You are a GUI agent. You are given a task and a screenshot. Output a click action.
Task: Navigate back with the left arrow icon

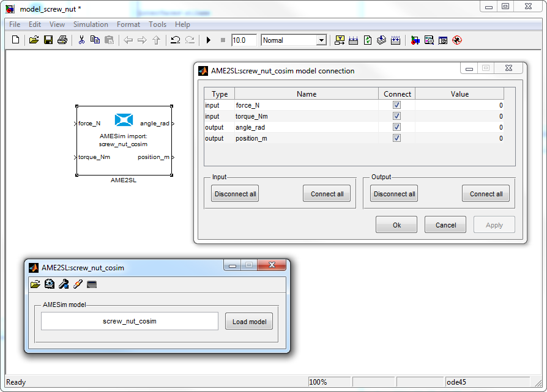[128, 40]
